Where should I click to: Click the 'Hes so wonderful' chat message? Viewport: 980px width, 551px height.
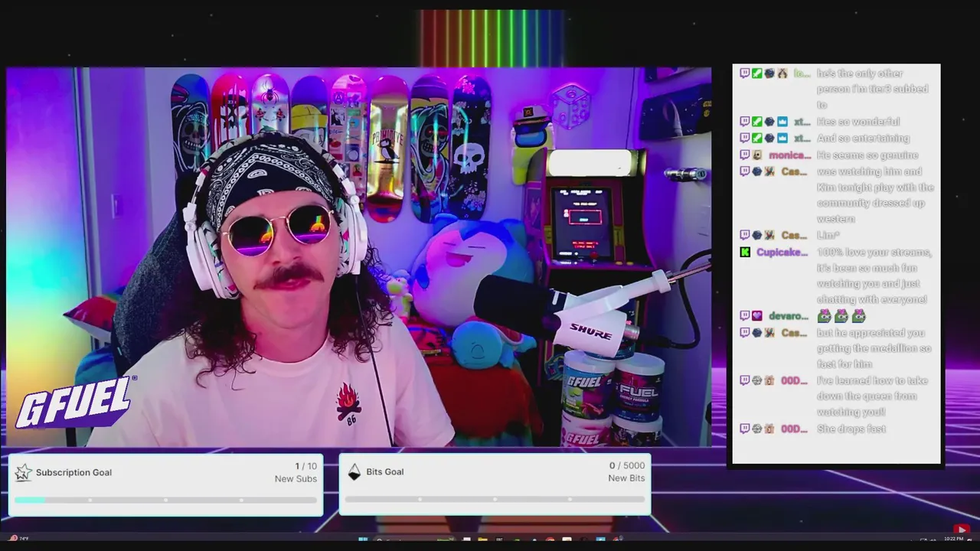858,122
